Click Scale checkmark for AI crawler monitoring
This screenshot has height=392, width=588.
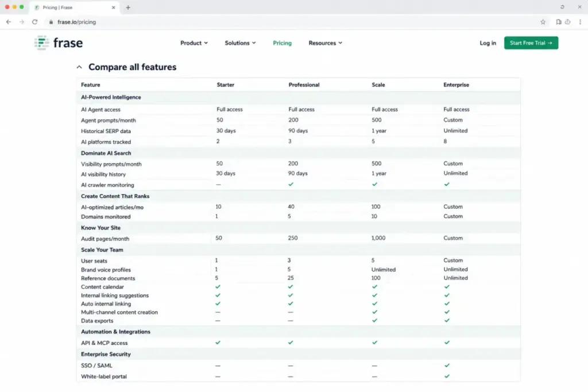[x=374, y=184]
